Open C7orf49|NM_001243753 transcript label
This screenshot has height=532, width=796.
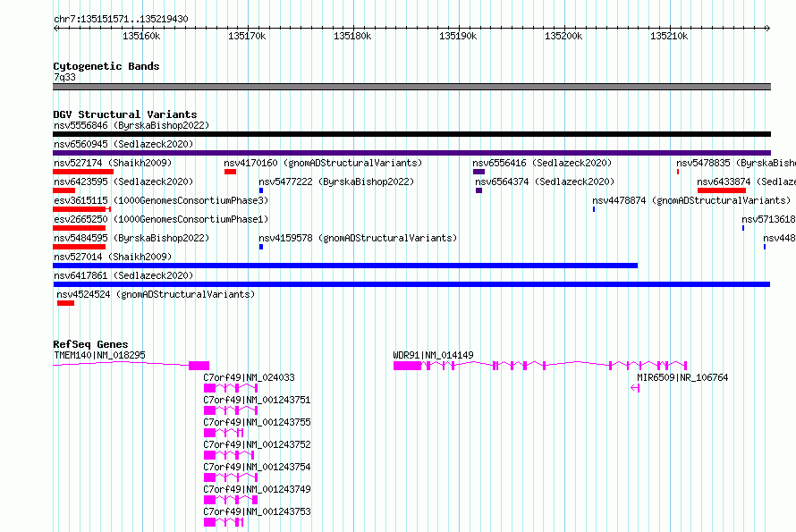tap(257, 511)
